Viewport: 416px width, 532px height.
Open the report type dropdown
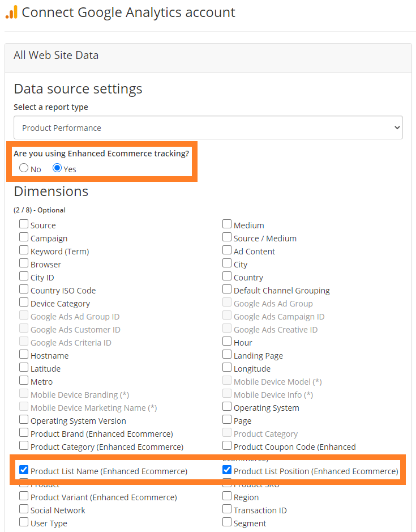click(x=208, y=127)
